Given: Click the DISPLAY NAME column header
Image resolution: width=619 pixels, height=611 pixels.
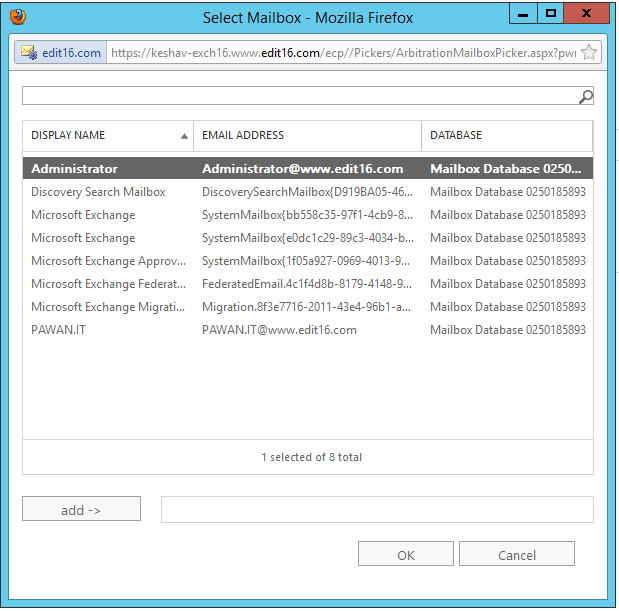Looking at the screenshot, I should pos(108,135).
